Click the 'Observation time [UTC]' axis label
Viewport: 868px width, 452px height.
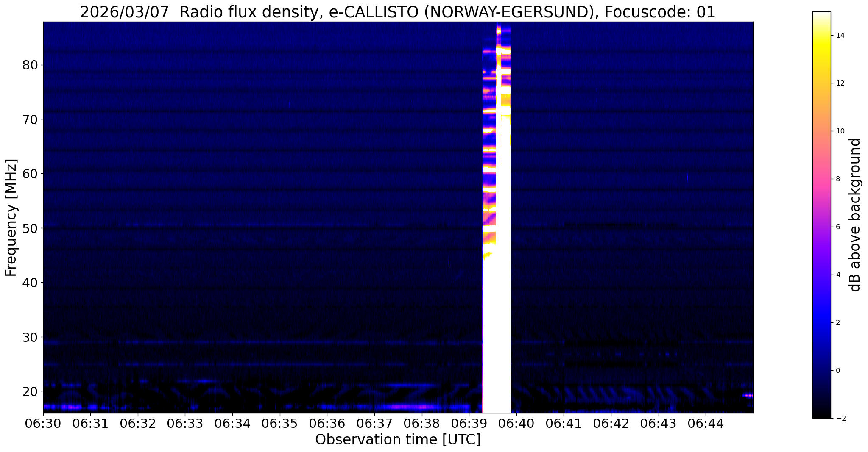[398, 440]
